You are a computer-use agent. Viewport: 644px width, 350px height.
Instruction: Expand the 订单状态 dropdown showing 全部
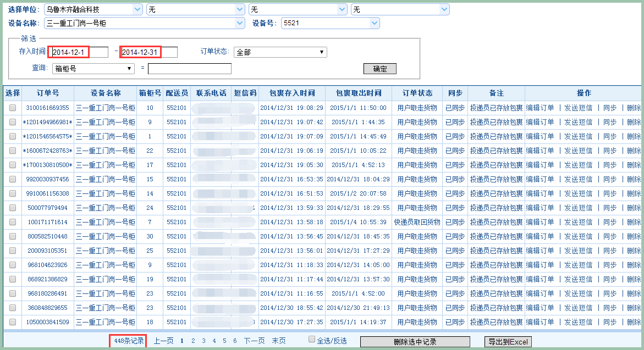pos(280,52)
